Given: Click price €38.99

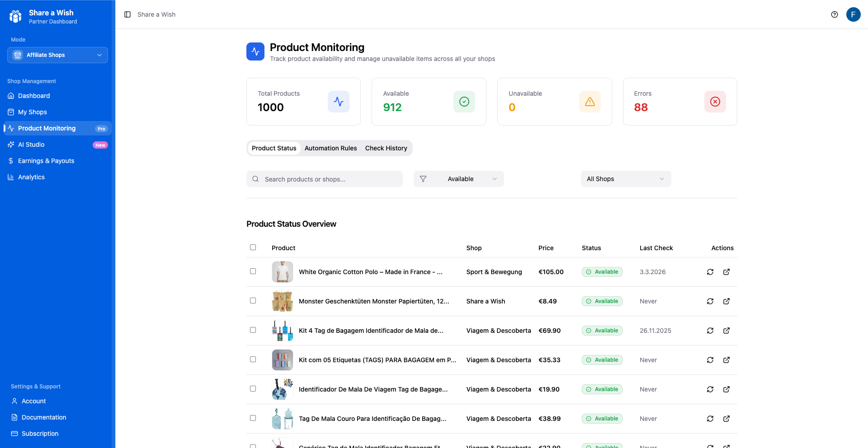Looking at the screenshot, I should point(550,419).
